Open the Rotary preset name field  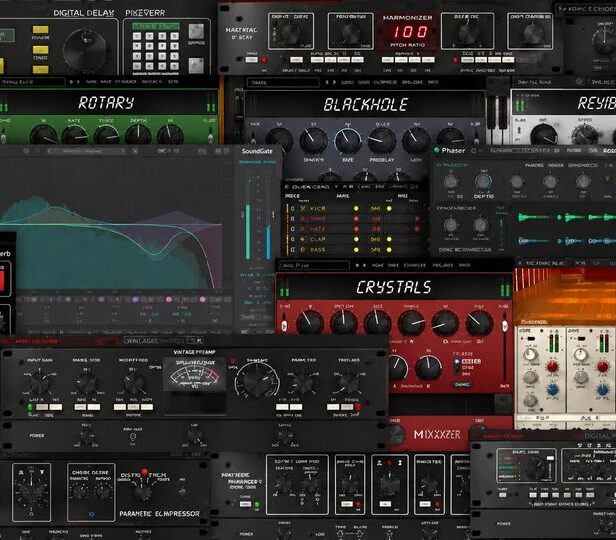pyautogui.click(x=32, y=82)
